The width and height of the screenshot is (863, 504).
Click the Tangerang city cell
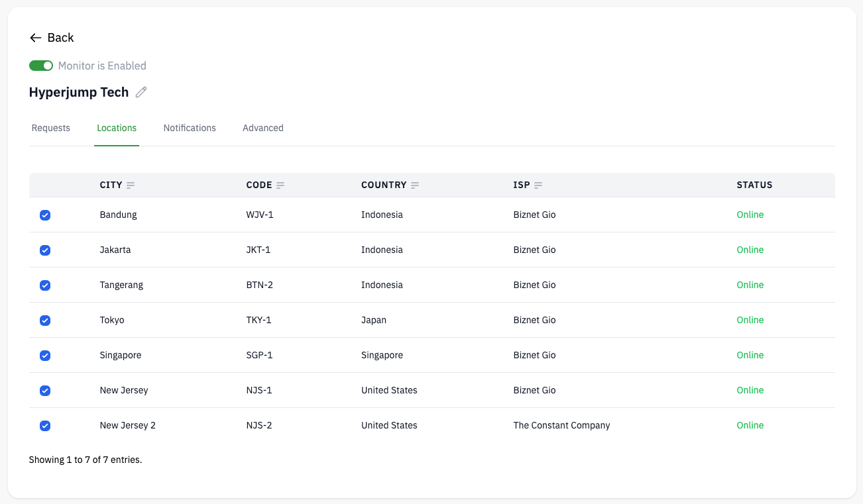click(x=121, y=285)
